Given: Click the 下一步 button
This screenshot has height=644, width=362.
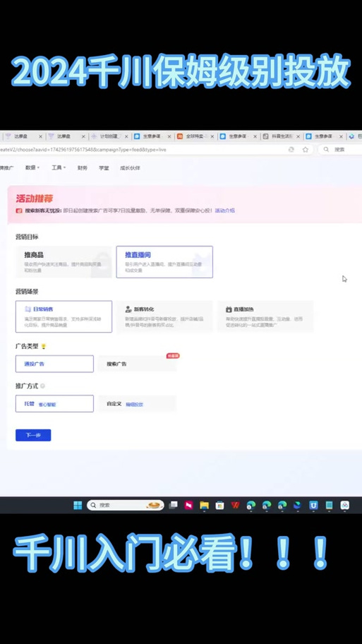Looking at the screenshot, I should [x=33, y=435].
